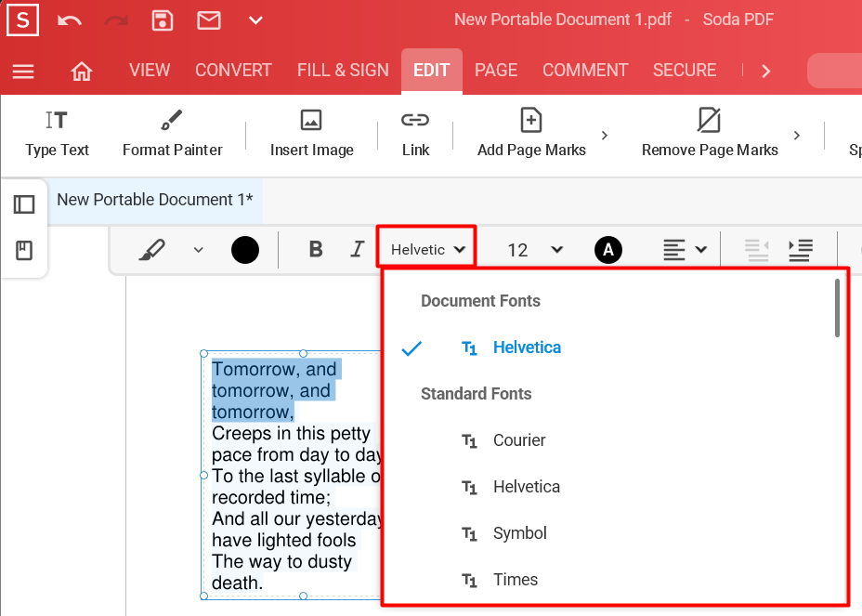
Task: Undo the last edit
Action: tap(69, 20)
